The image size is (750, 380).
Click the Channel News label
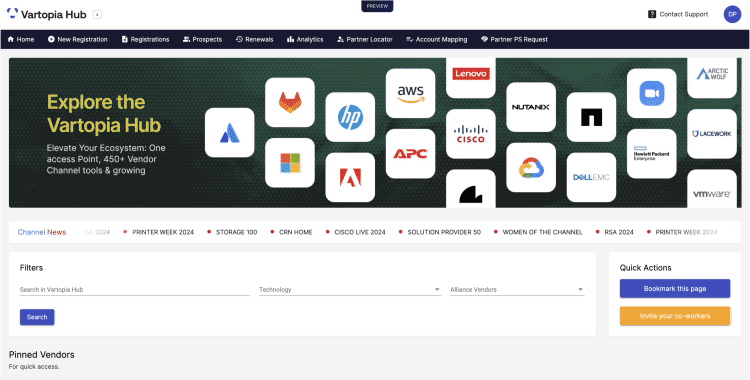tap(42, 232)
